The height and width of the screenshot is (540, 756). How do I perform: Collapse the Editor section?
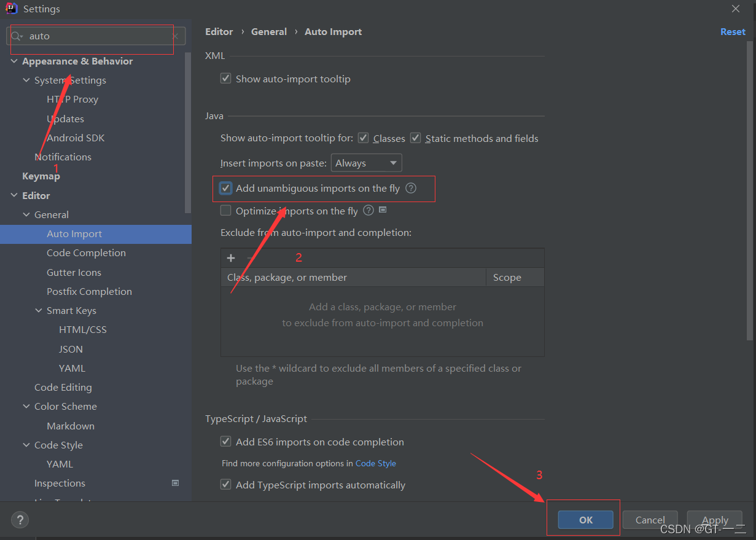15,195
